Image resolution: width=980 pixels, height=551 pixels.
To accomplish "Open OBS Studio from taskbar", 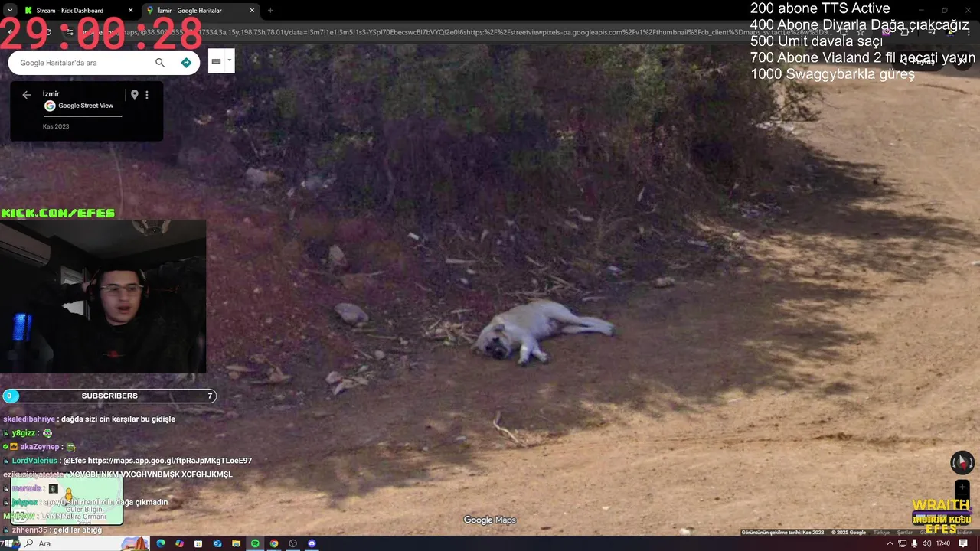I will pos(292,543).
